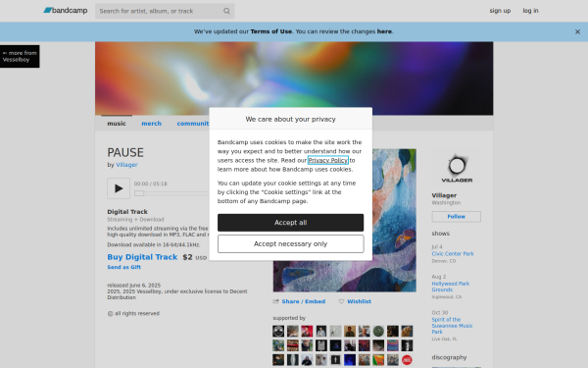Click the red circular supporter avatar
This screenshot has width=588, height=368.
(407, 360)
